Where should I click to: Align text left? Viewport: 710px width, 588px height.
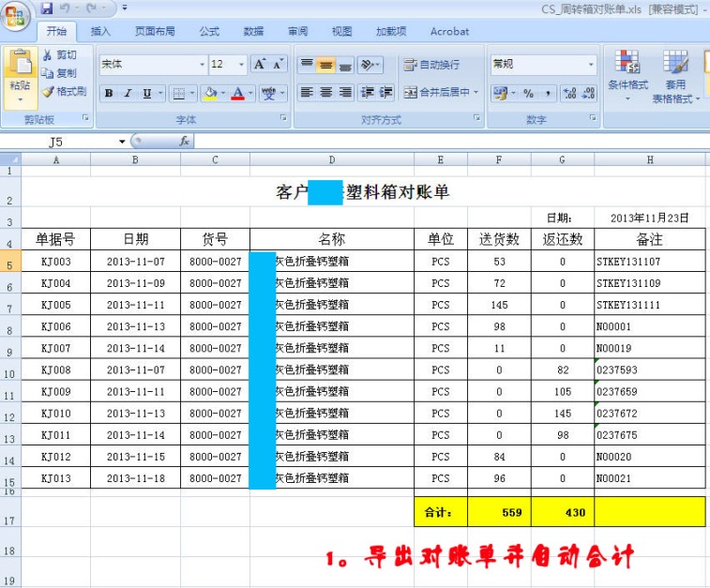[307, 92]
